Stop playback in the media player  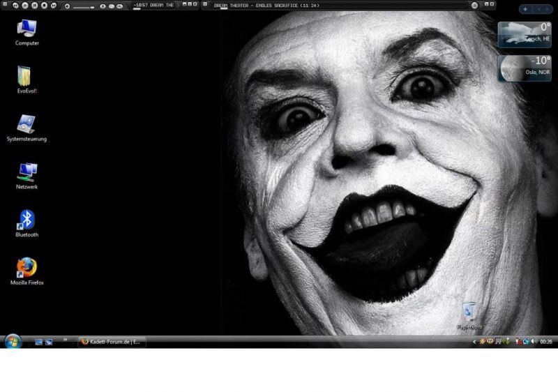(x=44, y=6)
